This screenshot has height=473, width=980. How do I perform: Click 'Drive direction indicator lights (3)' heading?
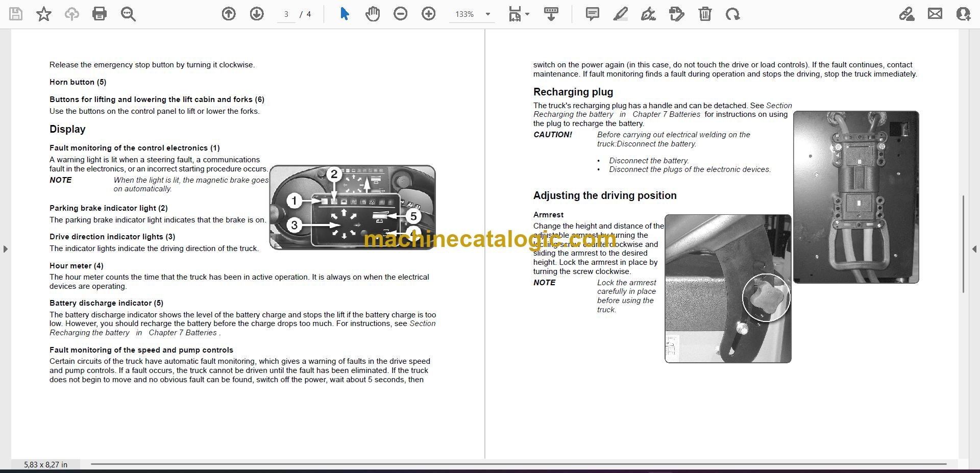112,237
